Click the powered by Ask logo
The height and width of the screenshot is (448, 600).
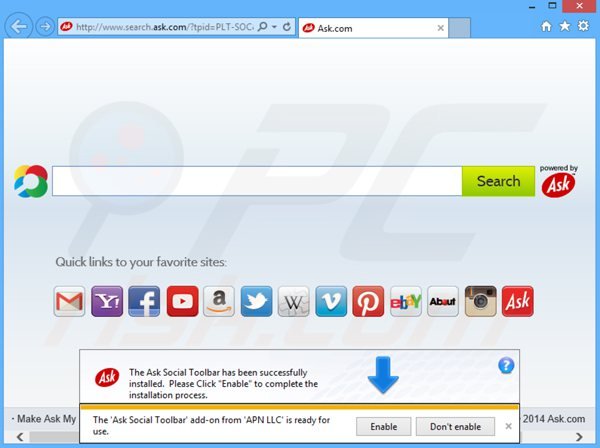tap(558, 181)
